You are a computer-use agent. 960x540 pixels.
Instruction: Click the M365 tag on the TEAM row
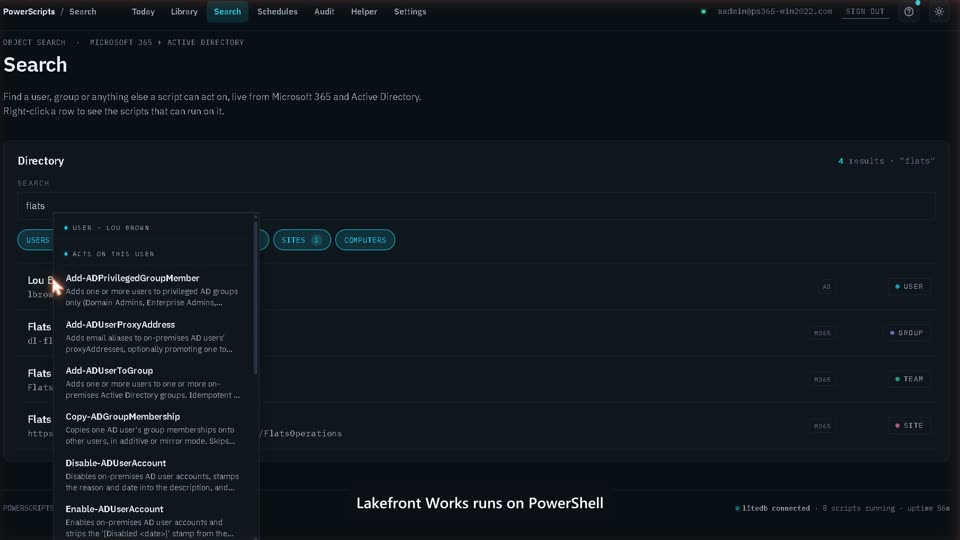(822, 380)
